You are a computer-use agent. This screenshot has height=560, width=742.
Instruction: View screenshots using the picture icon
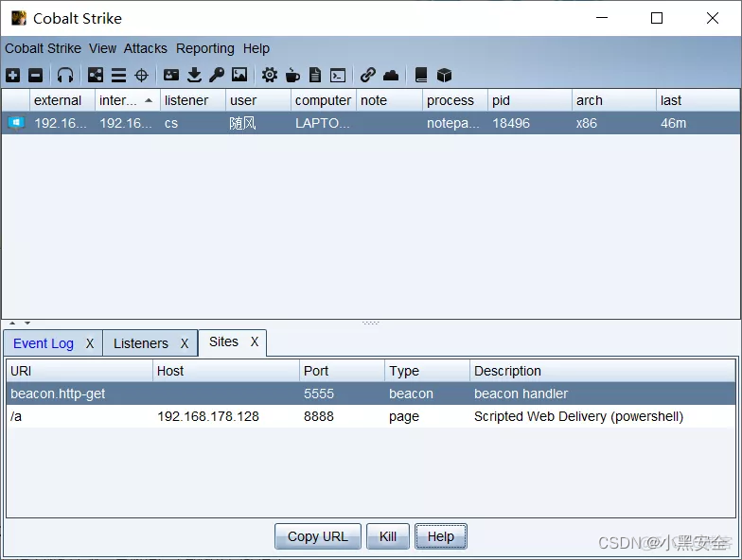coord(239,76)
